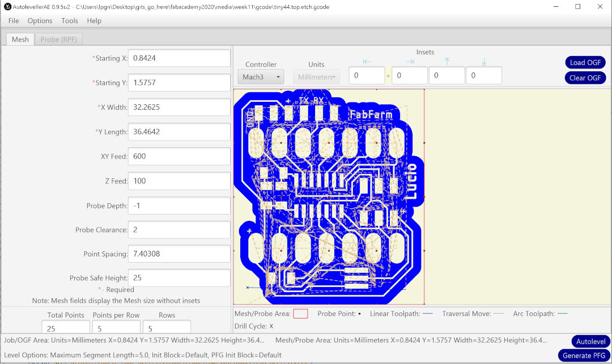Switch to the Probe (RPF) tab
The width and height of the screenshot is (612, 364).
coord(58,39)
